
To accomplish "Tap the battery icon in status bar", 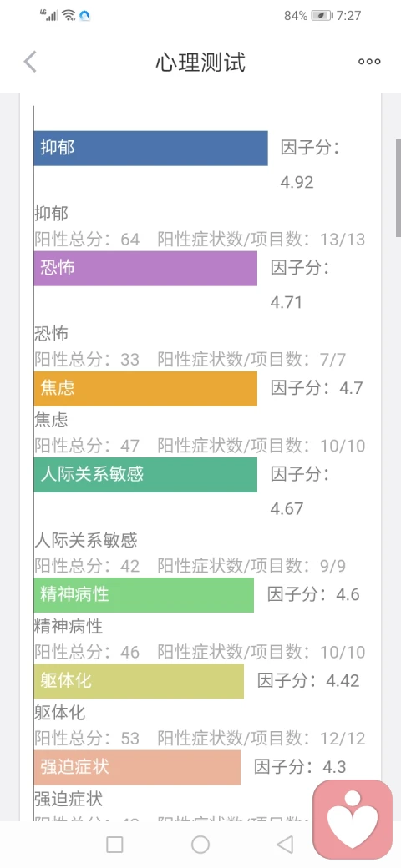I will [322, 16].
